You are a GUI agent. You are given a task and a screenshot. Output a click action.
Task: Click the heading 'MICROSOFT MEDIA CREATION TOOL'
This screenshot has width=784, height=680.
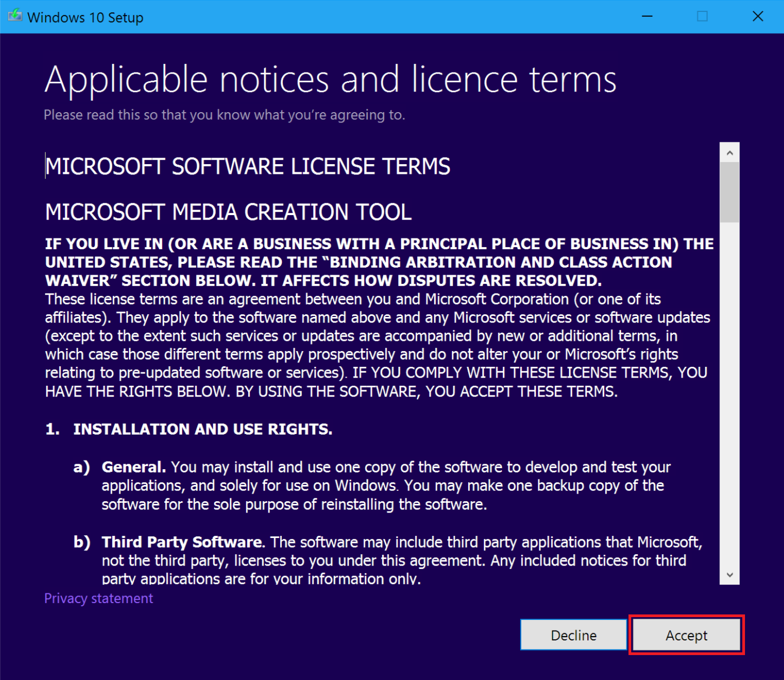coord(228,212)
